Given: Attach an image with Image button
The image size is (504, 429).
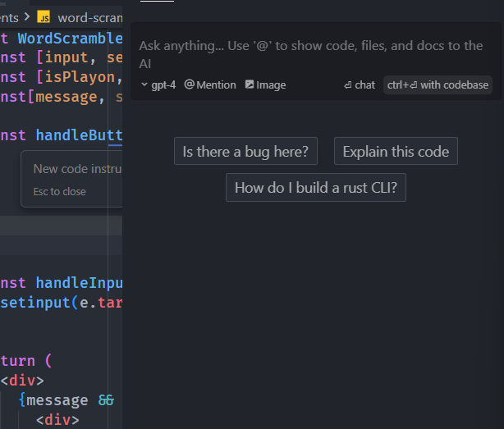Looking at the screenshot, I should (x=265, y=84).
